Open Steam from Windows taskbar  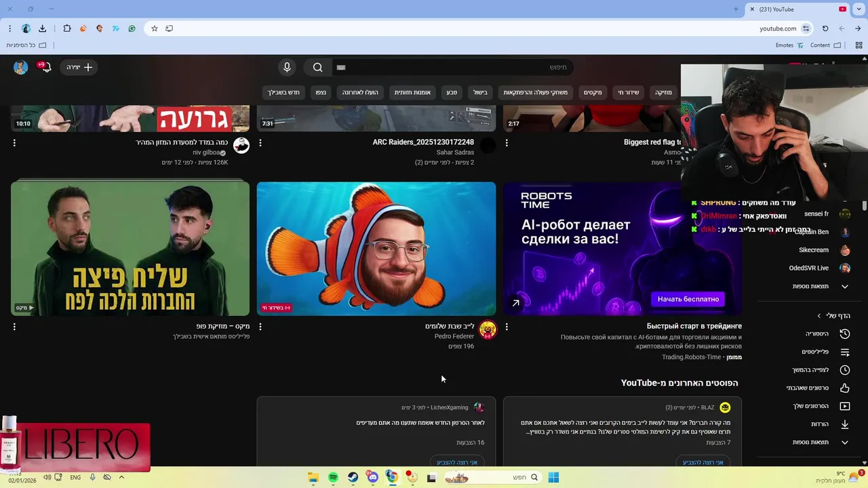coord(353,477)
